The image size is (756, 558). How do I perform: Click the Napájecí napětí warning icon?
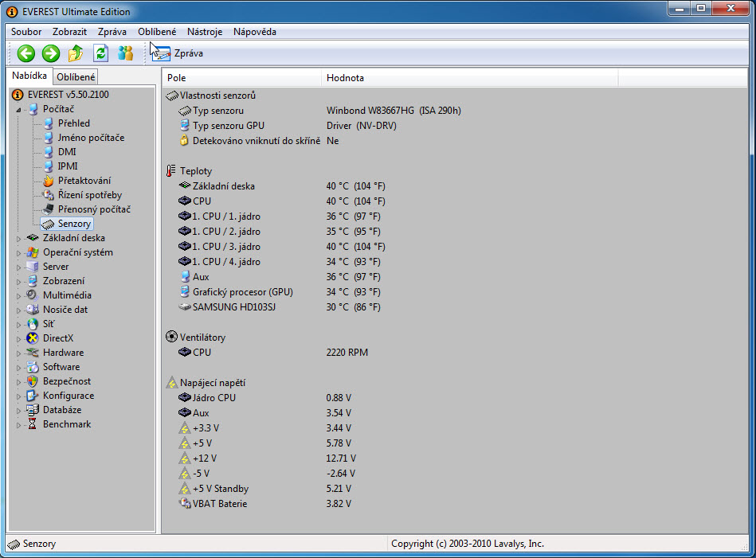click(x=171, y=383)
